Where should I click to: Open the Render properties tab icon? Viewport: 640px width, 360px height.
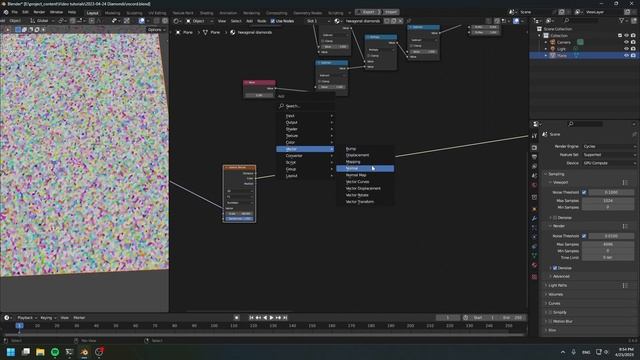(534, 148)
